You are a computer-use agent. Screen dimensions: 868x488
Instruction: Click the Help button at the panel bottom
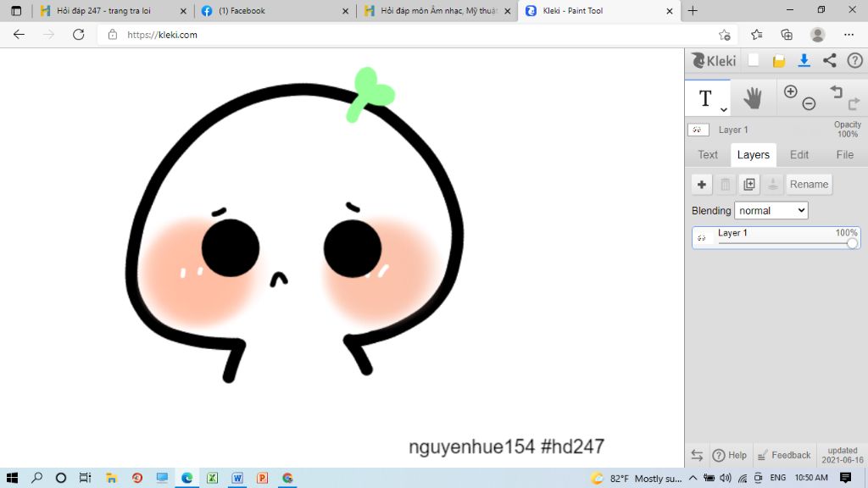pos(730,455)
